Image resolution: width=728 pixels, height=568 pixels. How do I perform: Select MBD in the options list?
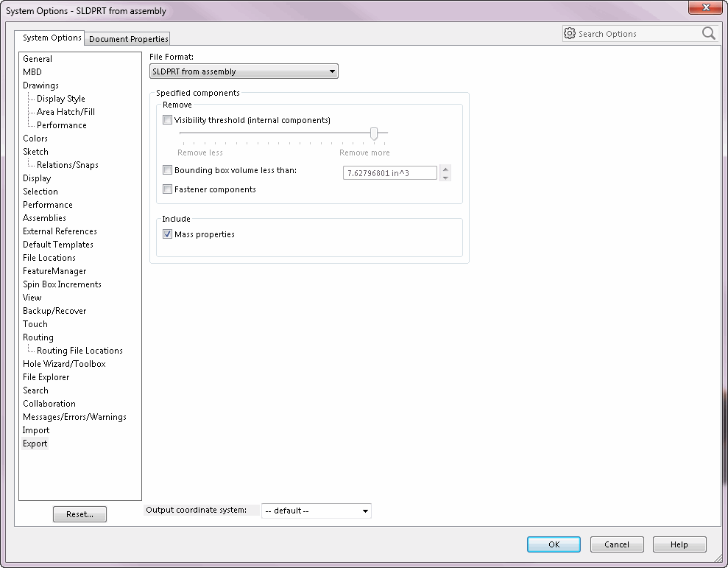[32, 72]
